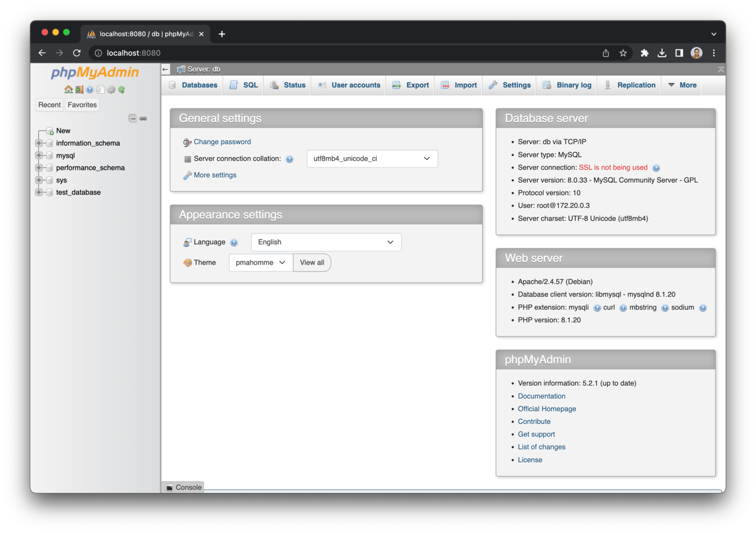Open the More tab dropdown
756x533 pixels.
pos(682,85)
